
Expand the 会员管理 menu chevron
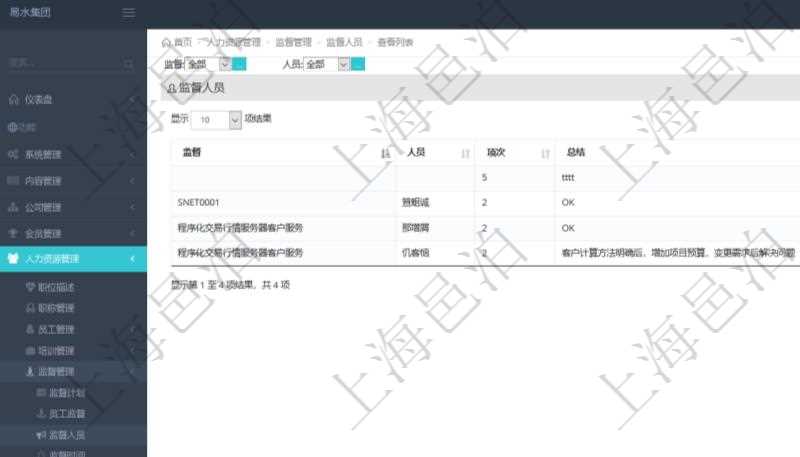(132, 234)
